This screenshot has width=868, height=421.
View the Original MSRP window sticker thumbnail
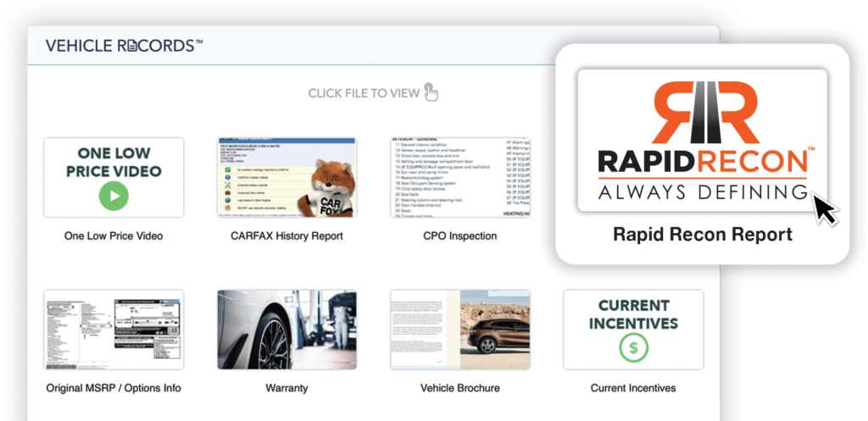tap(114, 330)
